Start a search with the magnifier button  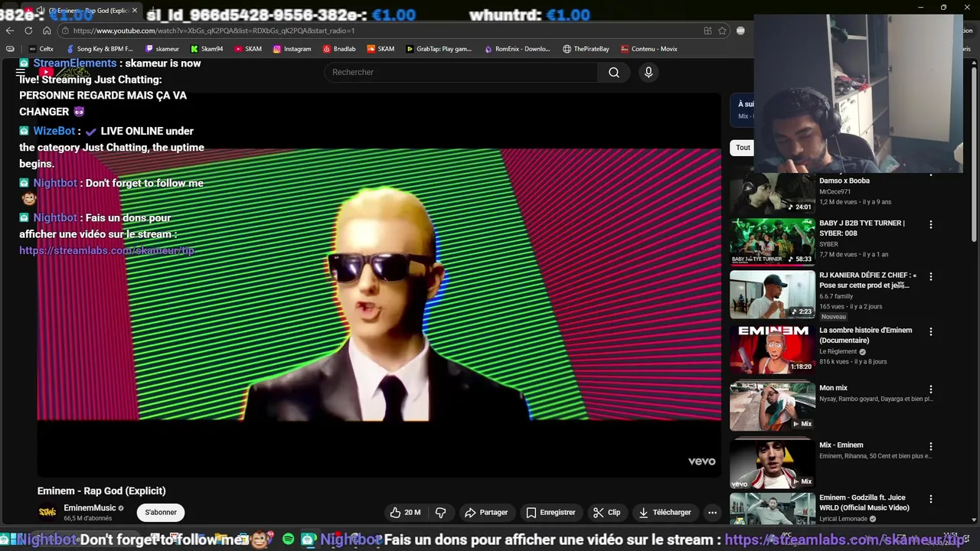(614, 72)
